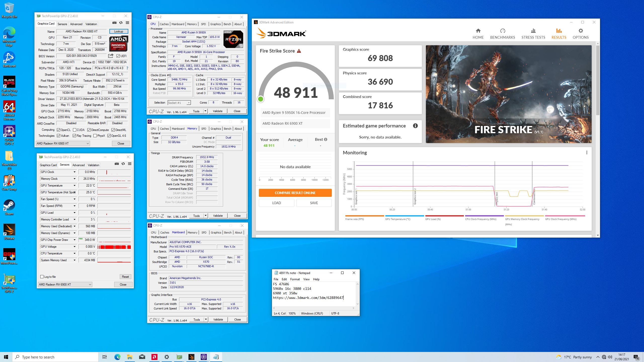
Task: Click Bus Interface question mark in GPU-Z
Action: tap(127, 68)
